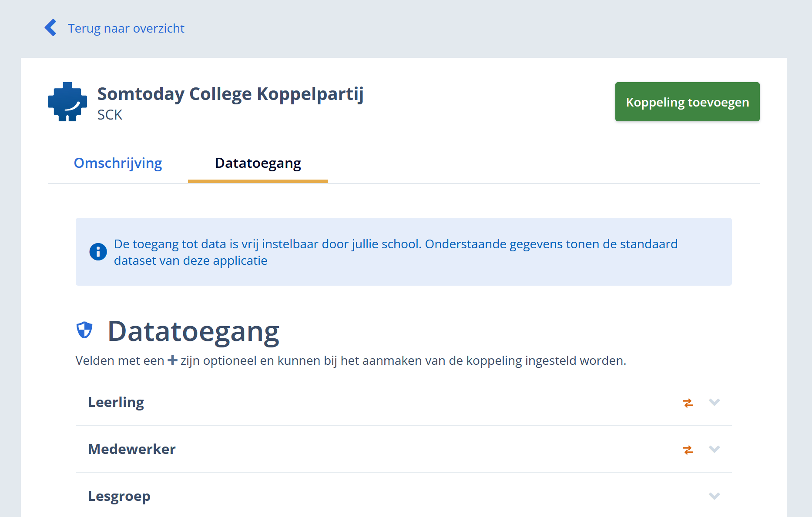Expand the Lesgroep section chevron
This screenshot has width=812, height=517.
(x=714, y=496)
